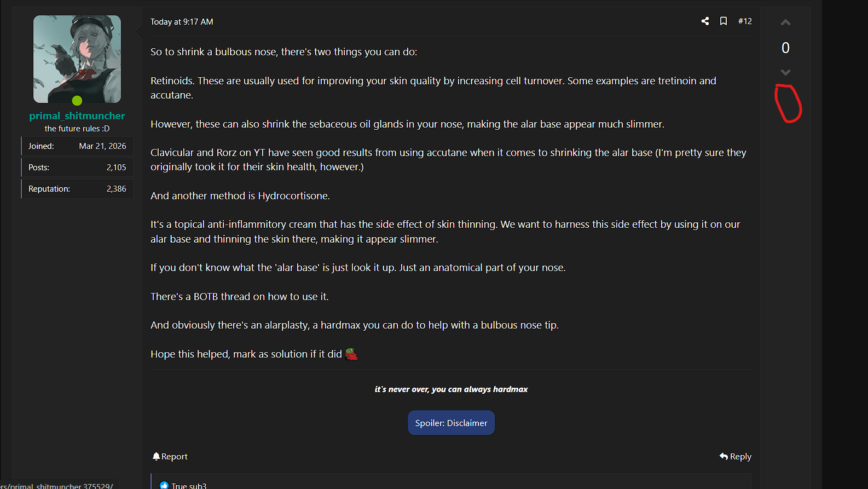Screen dimensions: 868x489
Task: Click the vote score of 0
Action: [x=785, y=48]
